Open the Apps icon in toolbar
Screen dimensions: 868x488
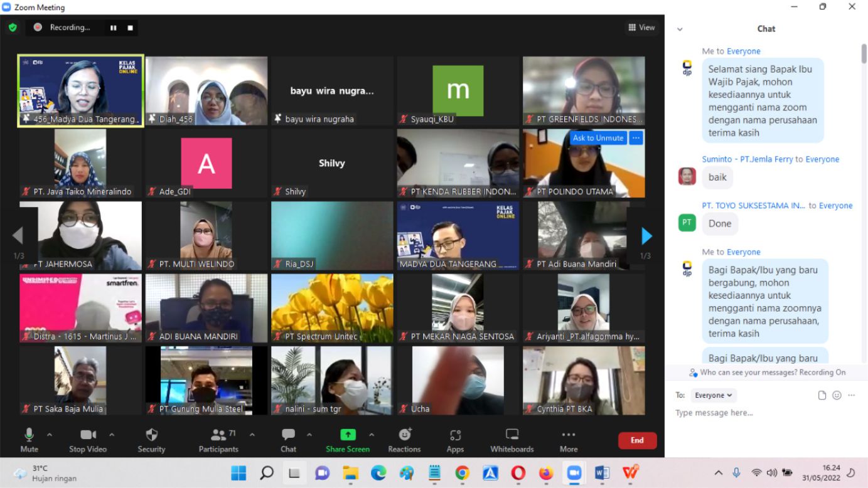coord(455,435)
